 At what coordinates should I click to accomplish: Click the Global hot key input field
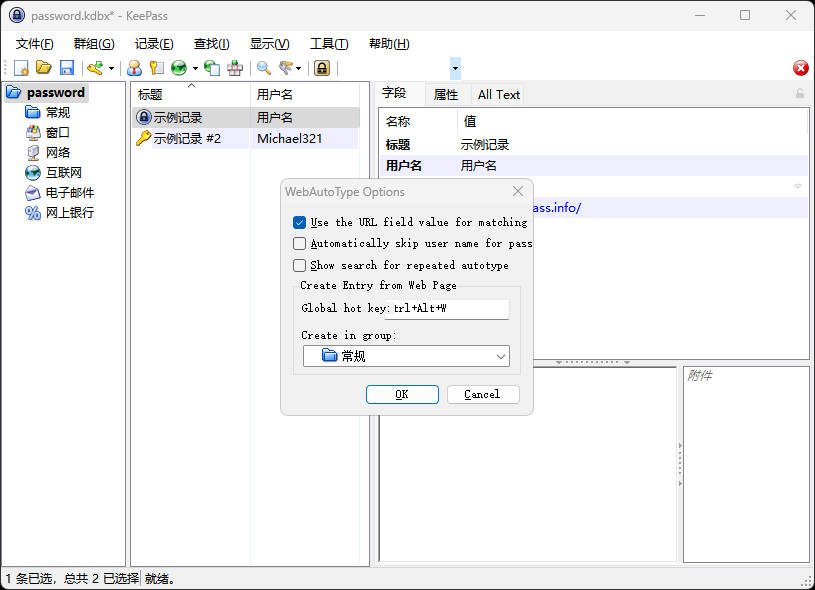[450, 309]
